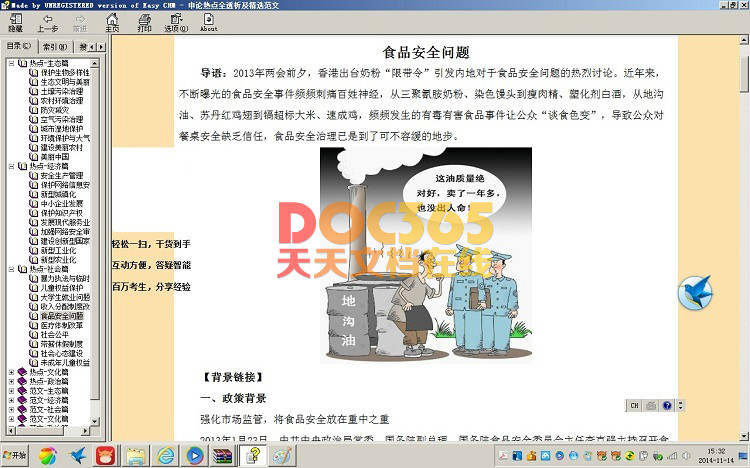Open the 新型工业化 topic

coord(58,250)
